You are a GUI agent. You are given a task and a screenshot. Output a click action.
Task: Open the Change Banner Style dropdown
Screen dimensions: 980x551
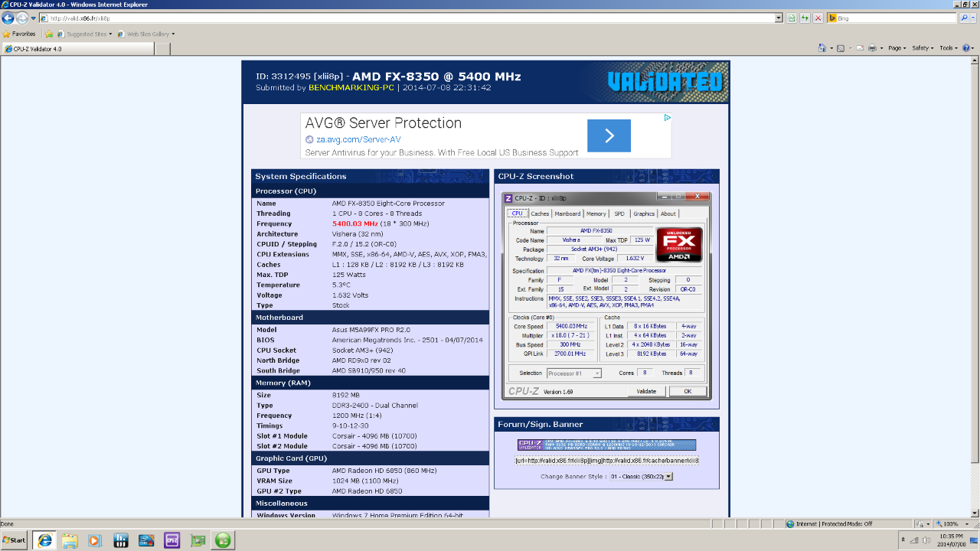(x=641, y=476)
